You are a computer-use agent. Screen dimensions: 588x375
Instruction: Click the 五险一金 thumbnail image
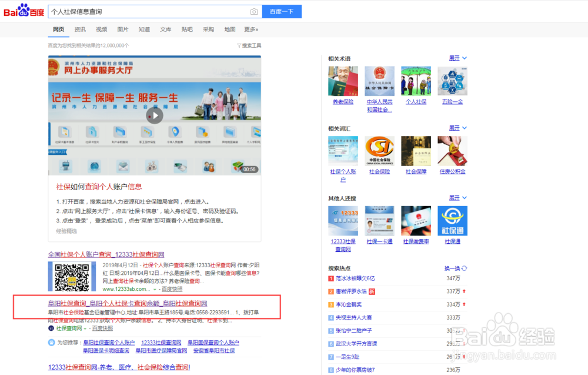(x=452, y=81)
